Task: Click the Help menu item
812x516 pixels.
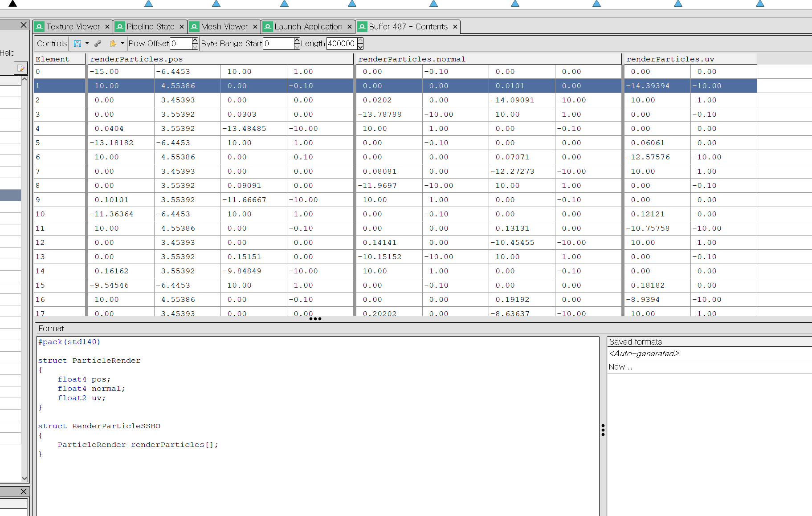Action: click(7, 53)
